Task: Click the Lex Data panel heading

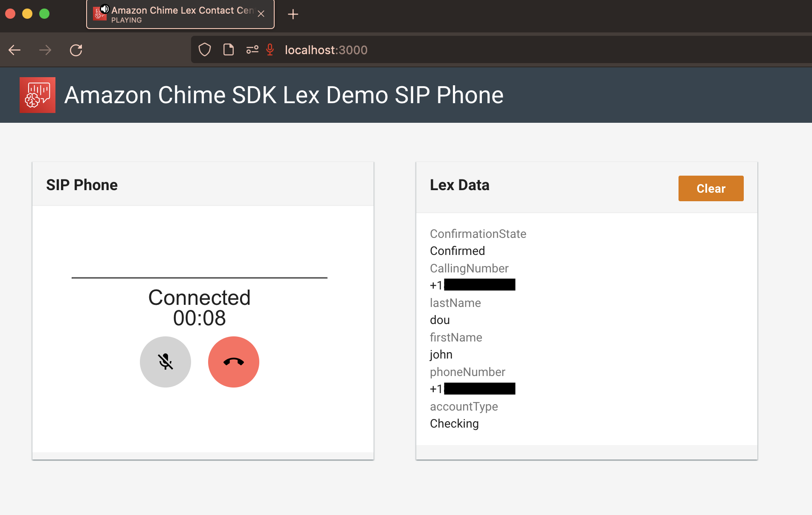Action: click(460, 185)
